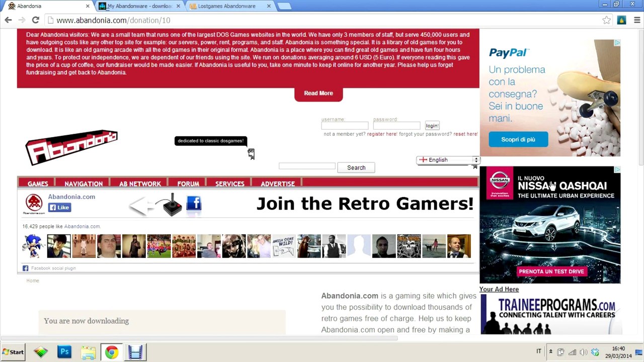Click PRENOTA UN TEST DRIVE button

tap(551, 271)
